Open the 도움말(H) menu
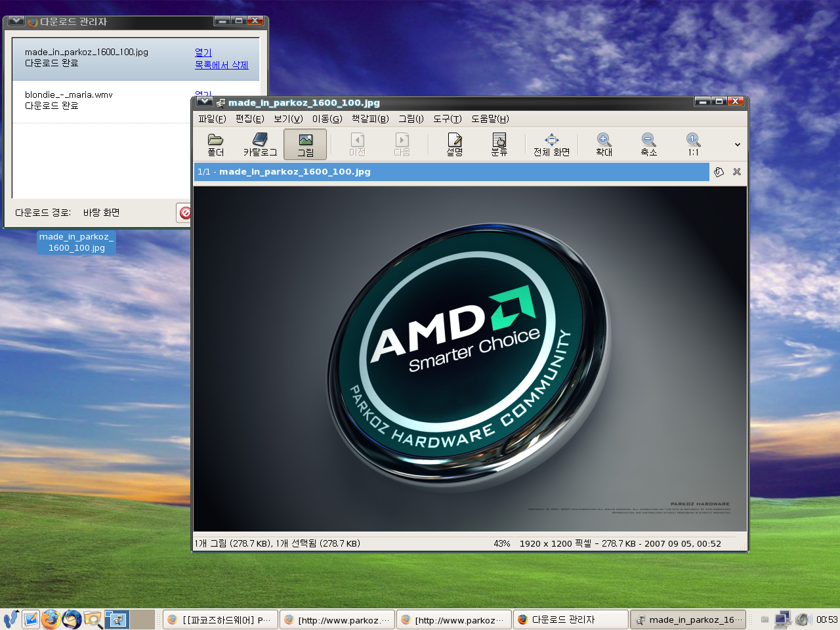The height and width of the screenshot is (630, 840). [x=490, y=119]
